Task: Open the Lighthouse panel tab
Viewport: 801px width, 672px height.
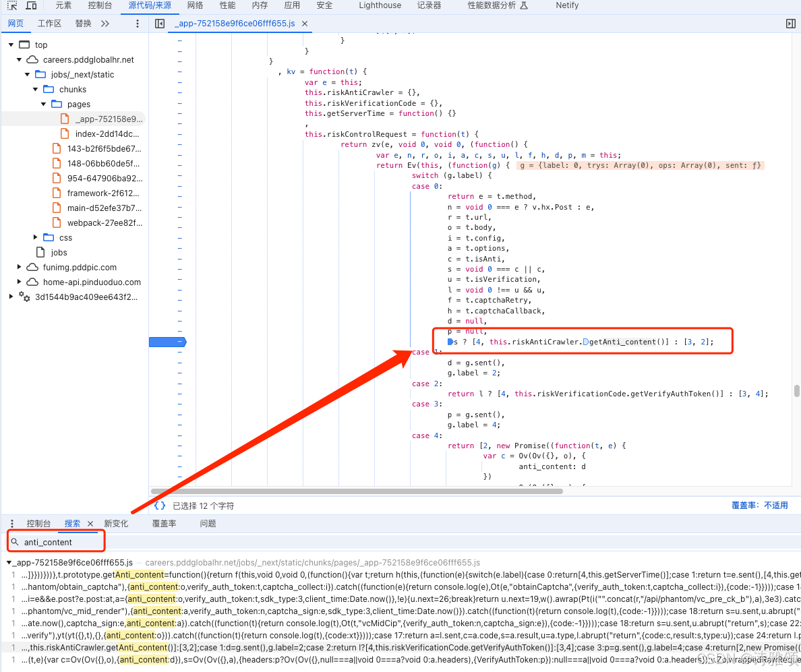Action: click(x=380, y=5)
